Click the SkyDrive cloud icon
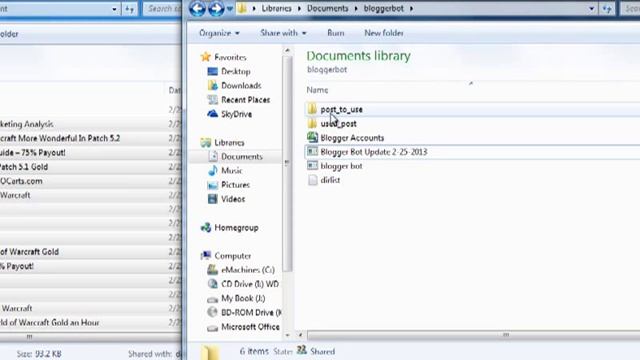The width and height of the screenshot is (640, 360). click(212, 114)
